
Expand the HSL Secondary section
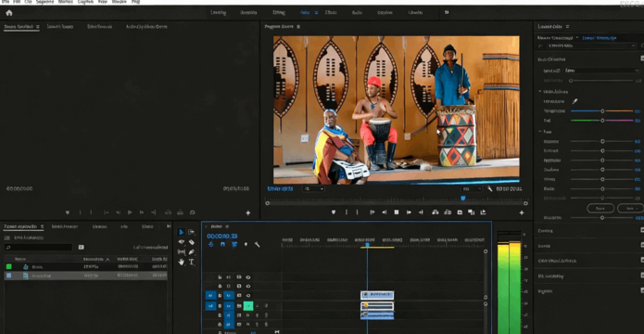551,276
